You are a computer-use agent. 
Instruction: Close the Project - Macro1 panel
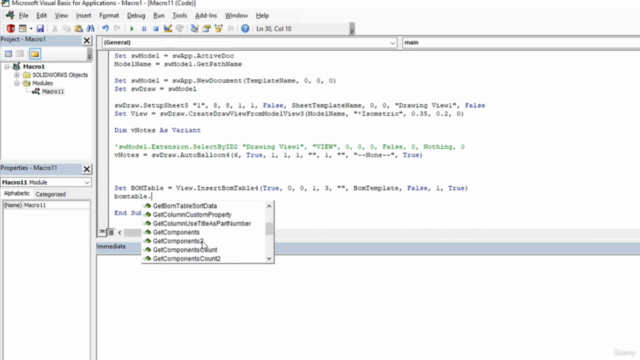87,40
